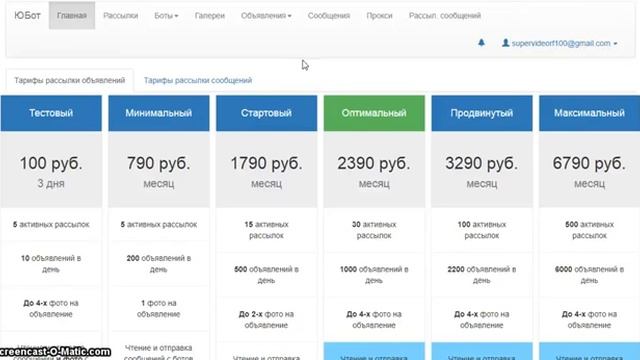Select the Тестовый plan header
This screenshot has height=360, width=640.
(51, 113)
